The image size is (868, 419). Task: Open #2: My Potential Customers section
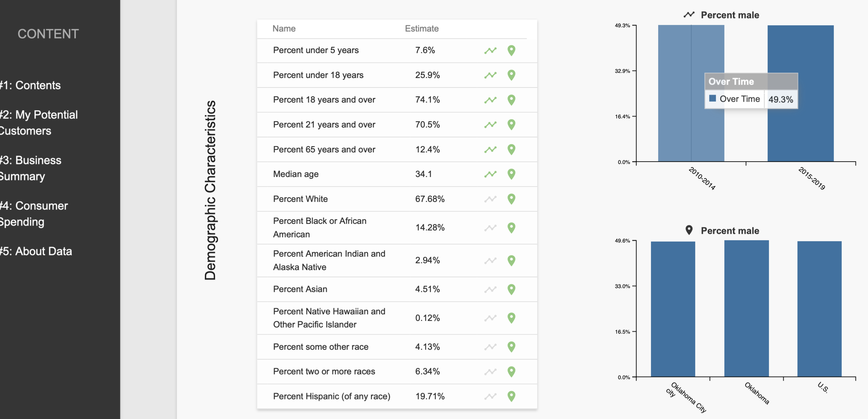[38, 123]
